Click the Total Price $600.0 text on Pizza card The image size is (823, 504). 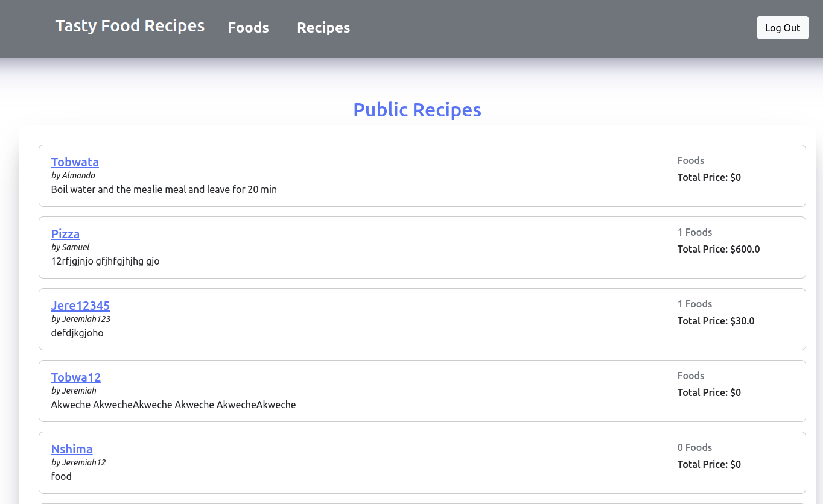click(718, 248)
